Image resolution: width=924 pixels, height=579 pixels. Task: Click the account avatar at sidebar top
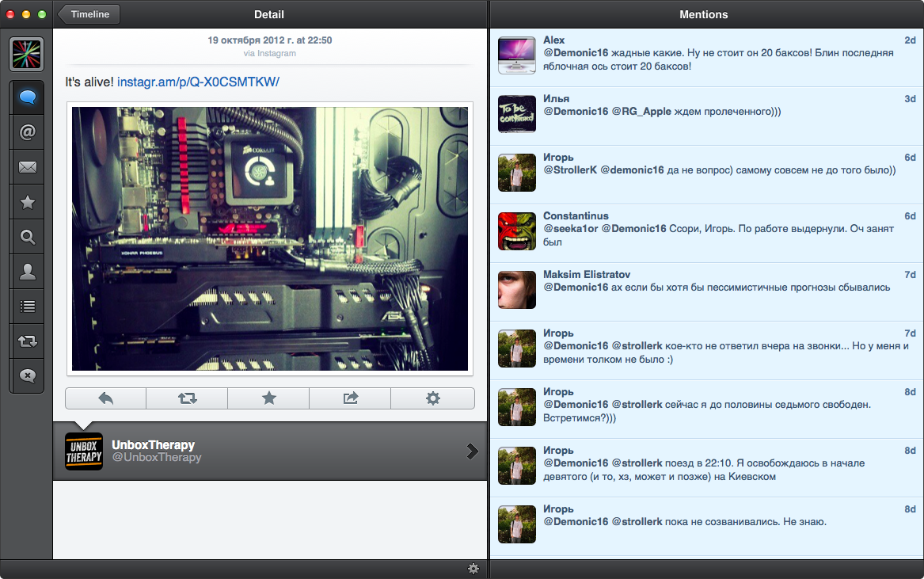[27, 54]
